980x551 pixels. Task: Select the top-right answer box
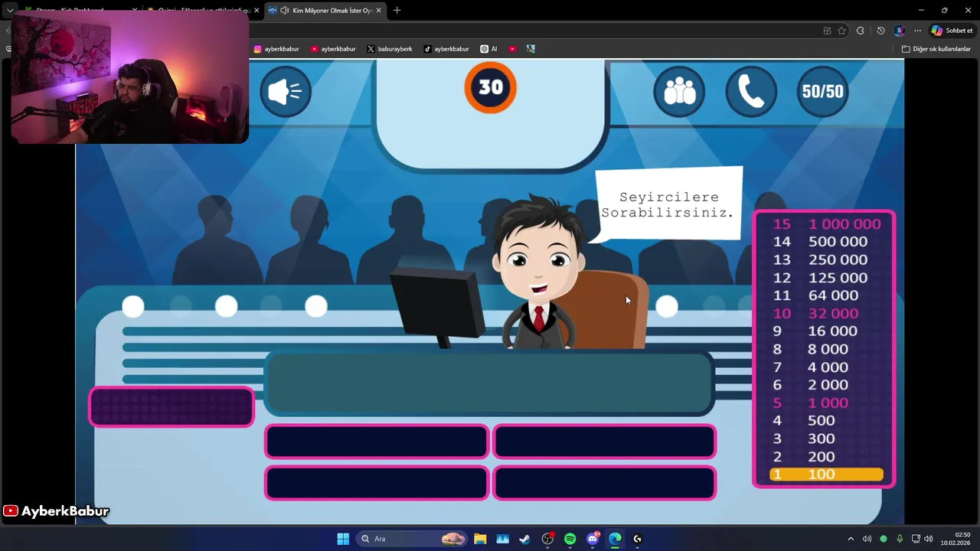(x=605, y=442)
